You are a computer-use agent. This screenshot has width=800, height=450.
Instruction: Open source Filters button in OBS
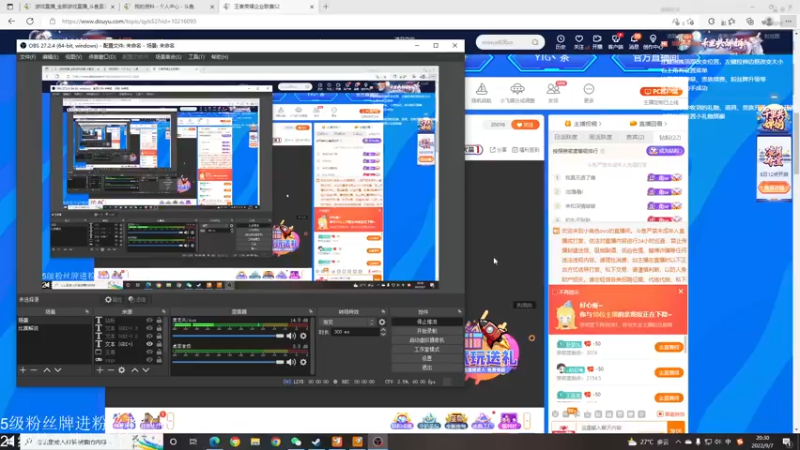click(137, 299)
